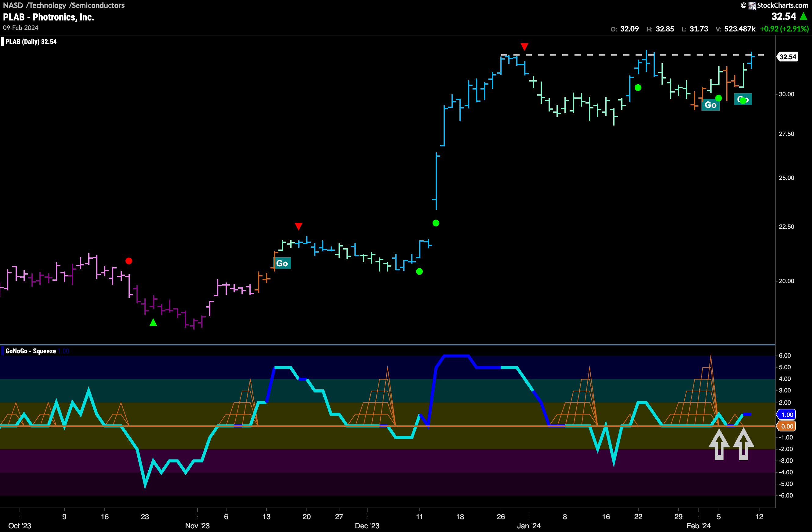Click the PLAB (Daily) 32.54 legend label

[x=31, y=42]
